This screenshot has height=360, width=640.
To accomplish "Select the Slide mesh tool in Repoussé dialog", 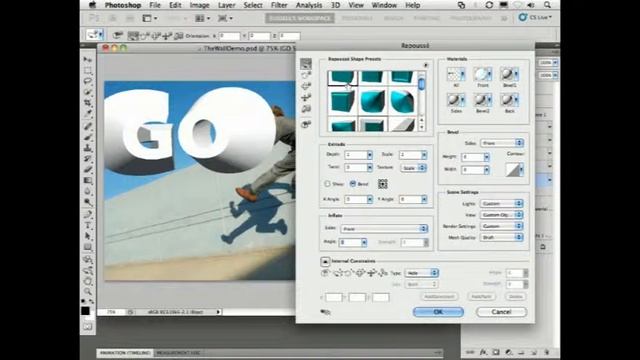I will [x=306, y=98].
